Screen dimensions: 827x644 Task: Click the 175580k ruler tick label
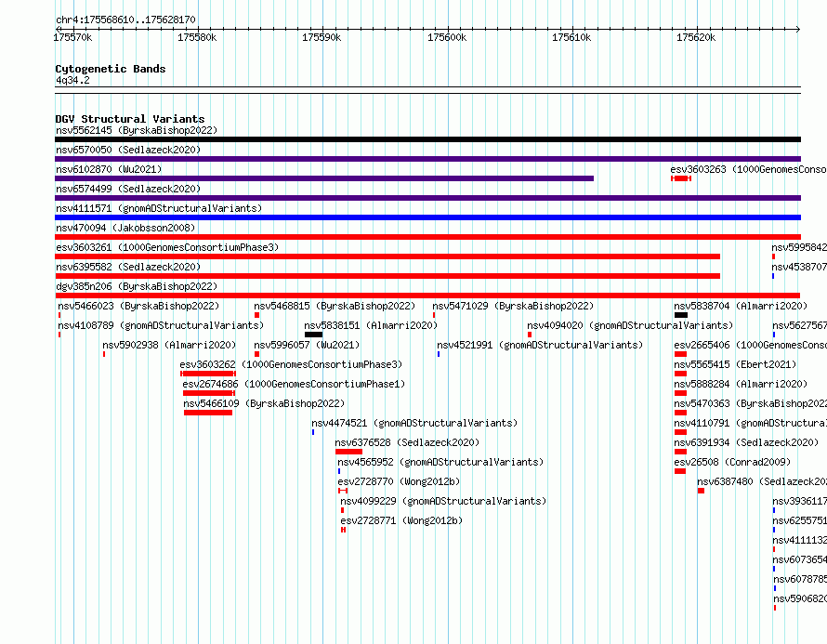pyautogui.click(x=197, y=37)
